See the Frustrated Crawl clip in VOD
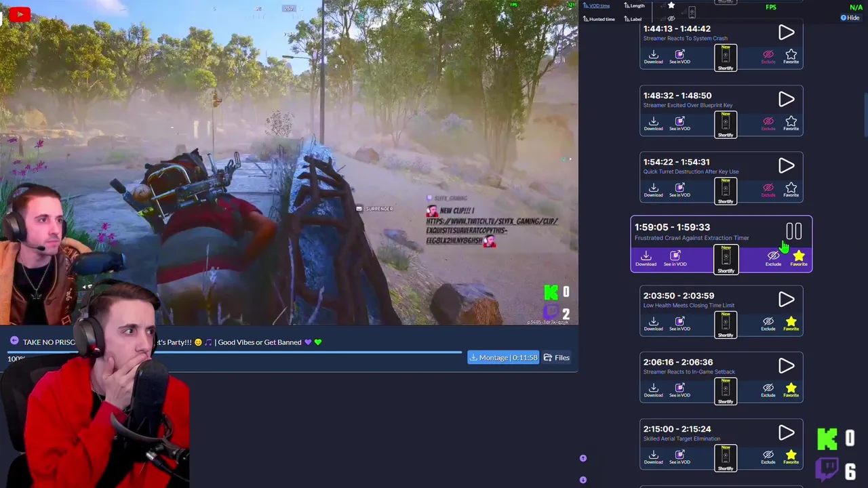Viewport: 868px width, 488px height. coord(675,258)
